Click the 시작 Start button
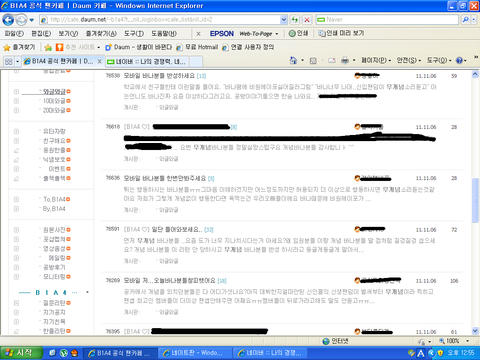This screenshot has height=360, width=480. tap(21, 353)
